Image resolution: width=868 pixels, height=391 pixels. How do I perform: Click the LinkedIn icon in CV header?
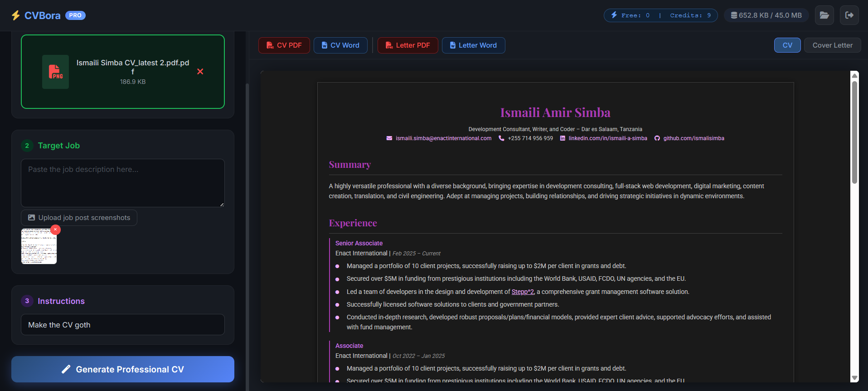(563, 138)
